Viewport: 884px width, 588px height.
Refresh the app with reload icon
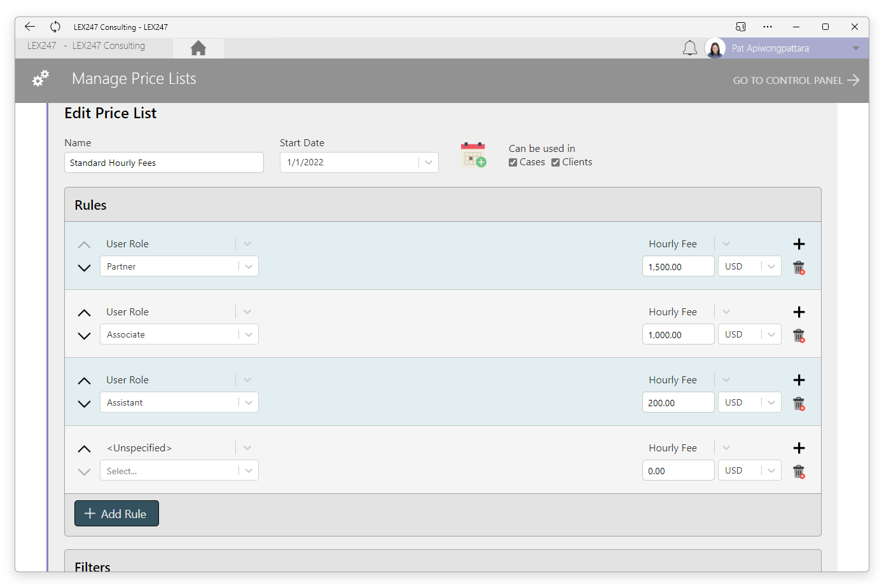coord(55,27)
